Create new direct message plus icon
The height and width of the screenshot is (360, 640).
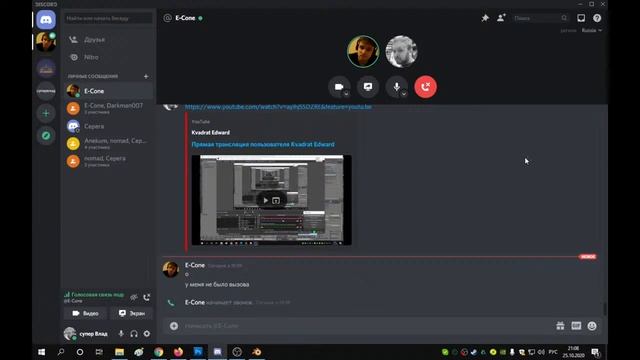coord(146,76)
